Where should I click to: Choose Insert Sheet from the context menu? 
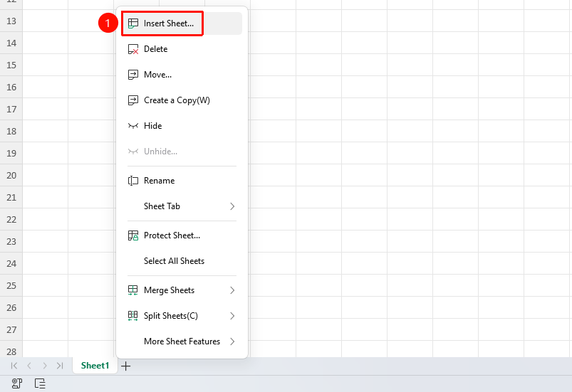[182, 23]
